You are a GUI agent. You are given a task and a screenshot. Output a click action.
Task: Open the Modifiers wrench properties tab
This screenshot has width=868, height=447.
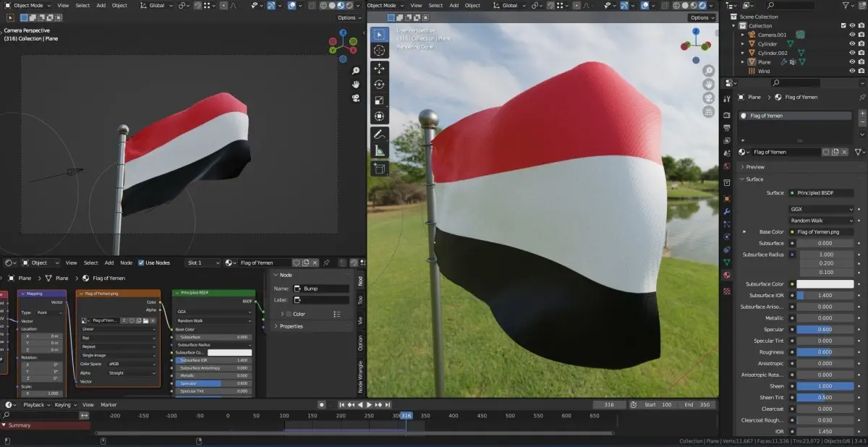pos(727,211)
